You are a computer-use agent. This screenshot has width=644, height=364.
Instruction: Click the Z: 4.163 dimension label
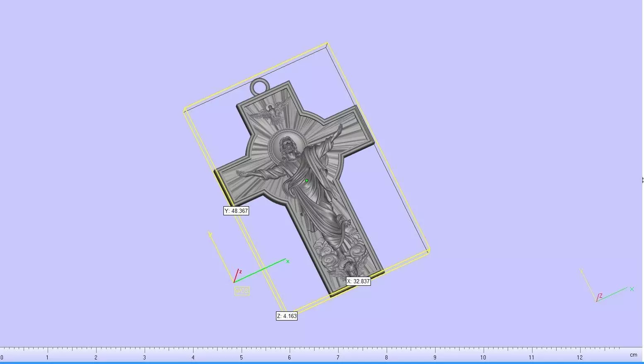pos(287,316)
